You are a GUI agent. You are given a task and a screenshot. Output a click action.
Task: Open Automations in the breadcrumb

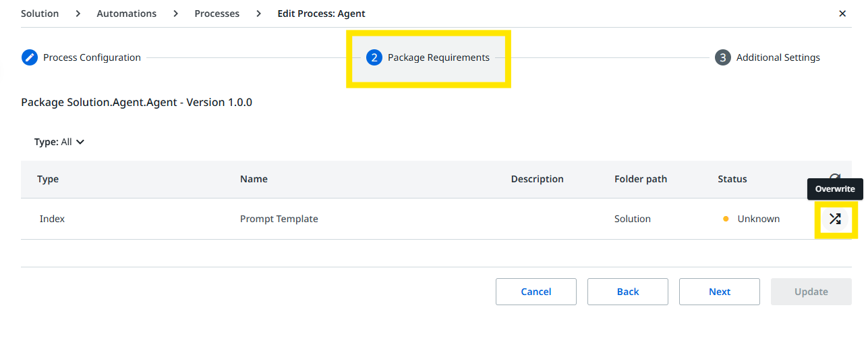pyautogui.click(x=126, y=14)
